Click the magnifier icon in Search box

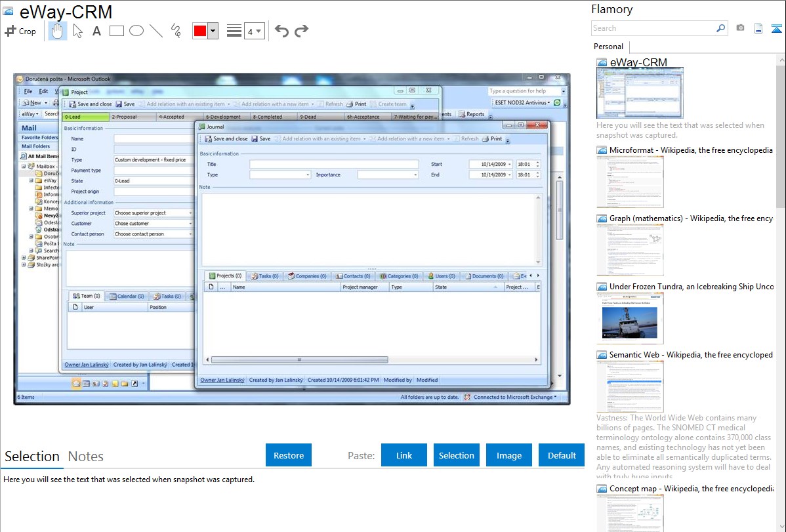(x=720, y=28)
